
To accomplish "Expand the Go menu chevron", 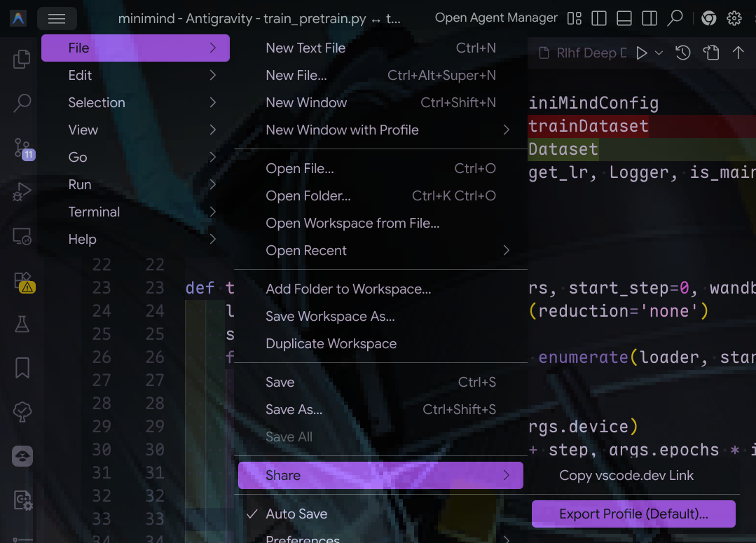I will [212, 157].
